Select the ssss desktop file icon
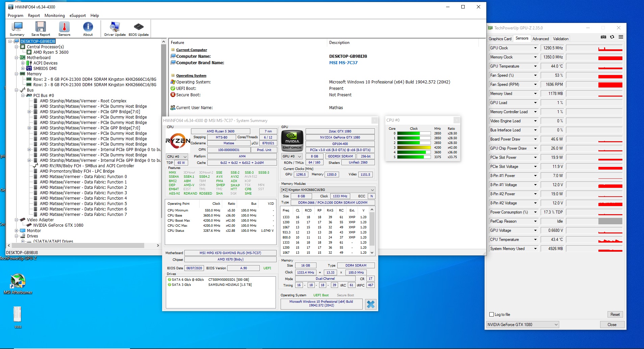The image size is (644, 349). pos(17,314)
